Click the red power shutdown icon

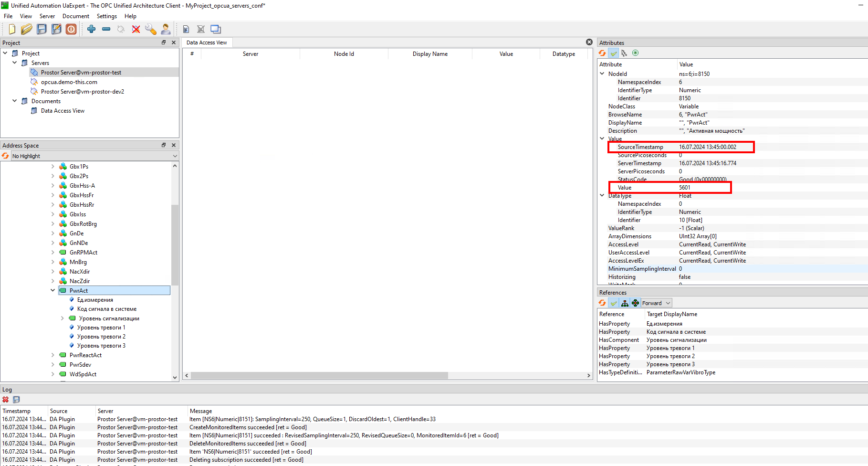71,29
